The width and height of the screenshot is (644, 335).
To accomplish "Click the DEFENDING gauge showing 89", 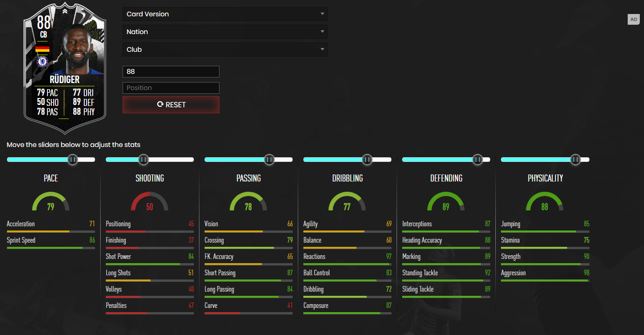I will (x=446, y=202).
